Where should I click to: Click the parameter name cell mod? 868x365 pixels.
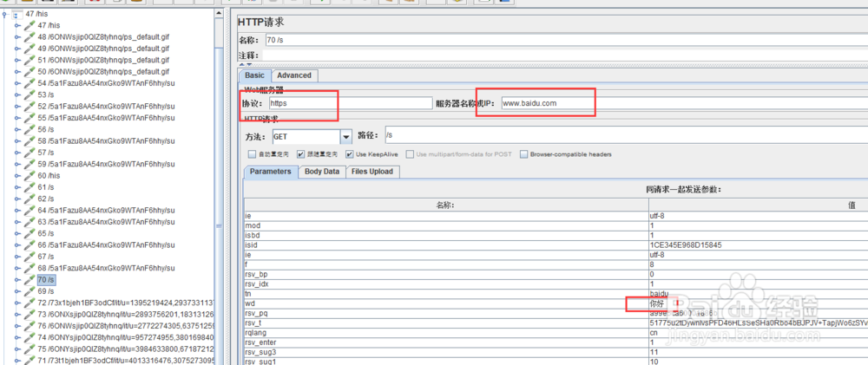[x=446, y=225]
